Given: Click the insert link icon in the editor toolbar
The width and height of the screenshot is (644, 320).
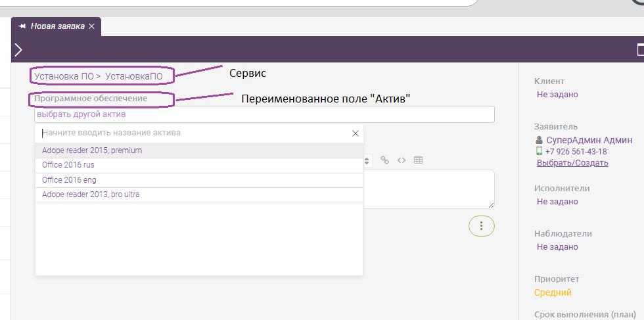Looking at the screenshot, I should pyautogui.click(x=385, y=160).
